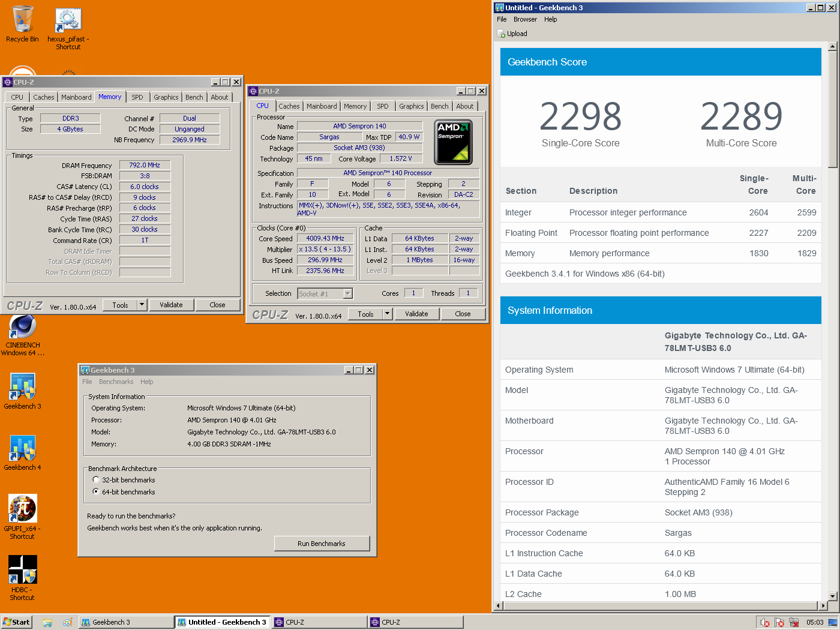This screenshot has width=840, height=630.
Task: Click horizontal scrollbar right arrow in results
Action: coord(823,606)
